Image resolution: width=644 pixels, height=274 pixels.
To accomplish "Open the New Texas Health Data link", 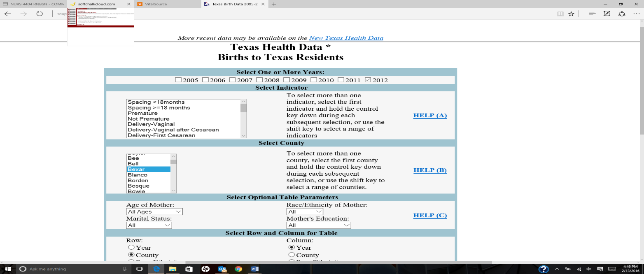I will point(346,38).
